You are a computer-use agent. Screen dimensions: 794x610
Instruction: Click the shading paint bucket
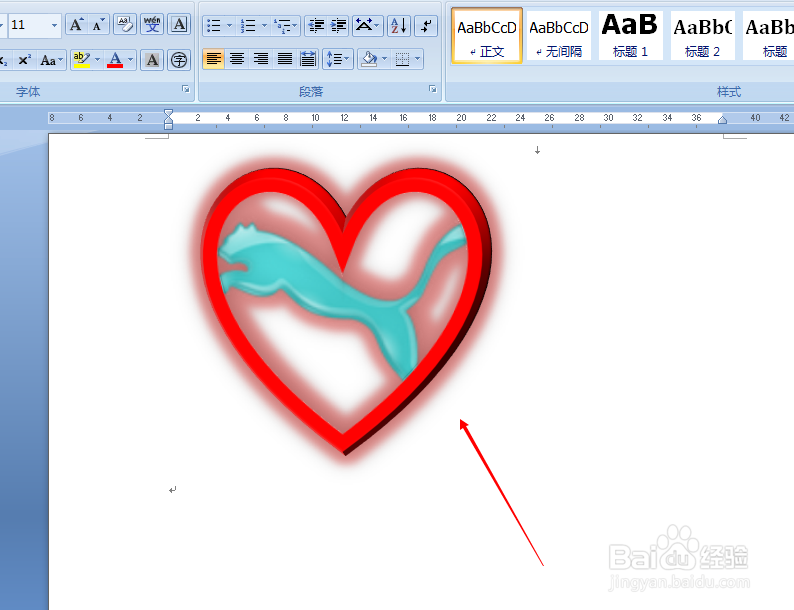(369, 59)
